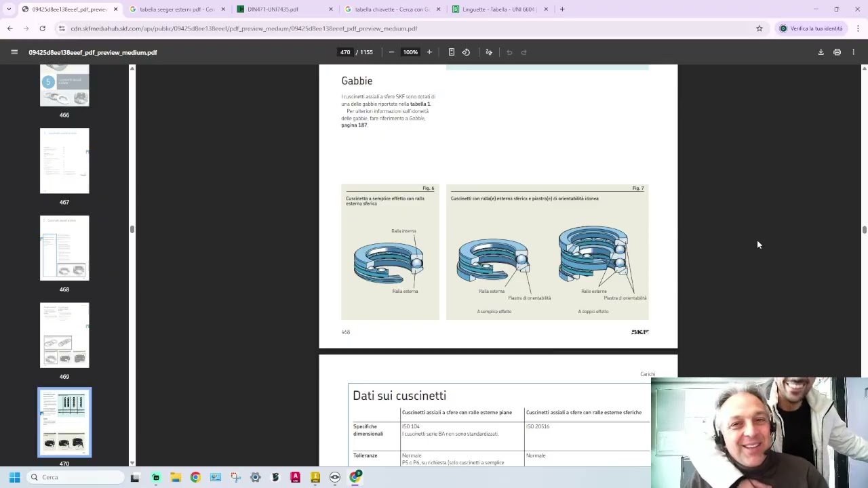Close the tabella chiavette tab
This screenshot has height=488, width=868.
point(438,9)
